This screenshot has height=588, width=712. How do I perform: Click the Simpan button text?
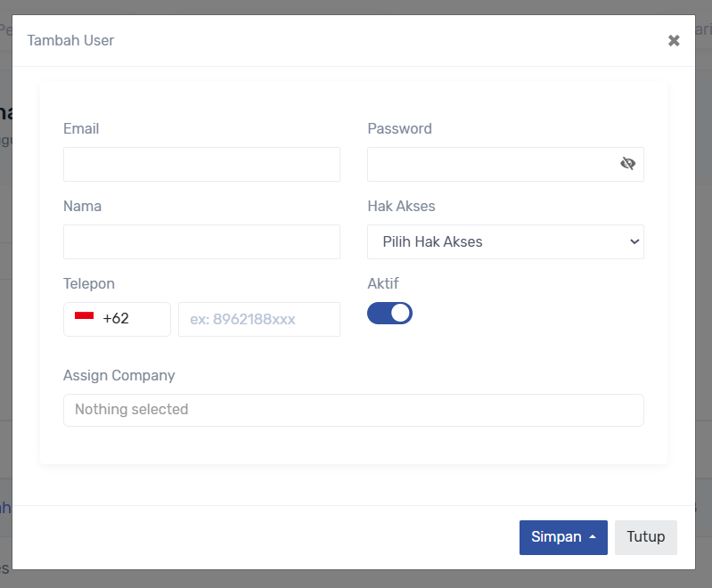coord(556,537)
